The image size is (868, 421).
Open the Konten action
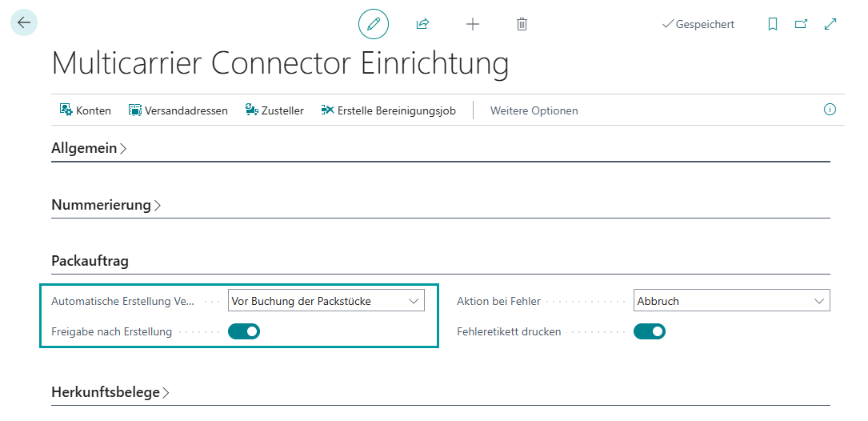coord(86,110)
